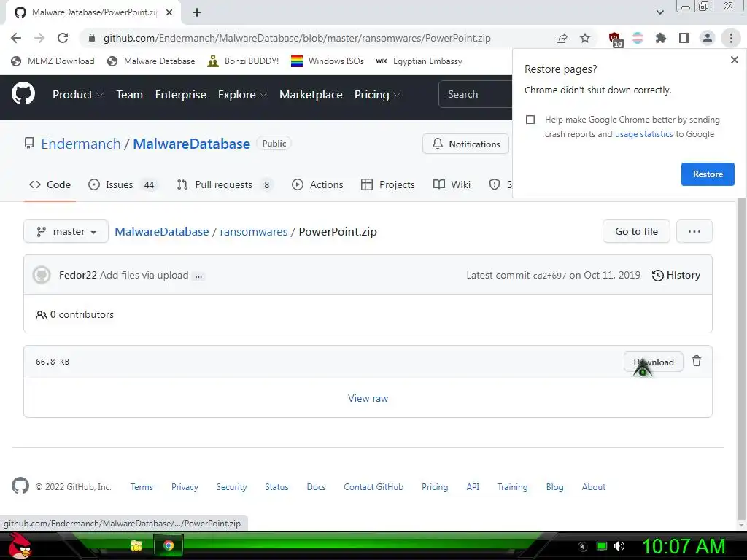Open the Actions tab
Screen dimensions: 747x560
(317, 184)
